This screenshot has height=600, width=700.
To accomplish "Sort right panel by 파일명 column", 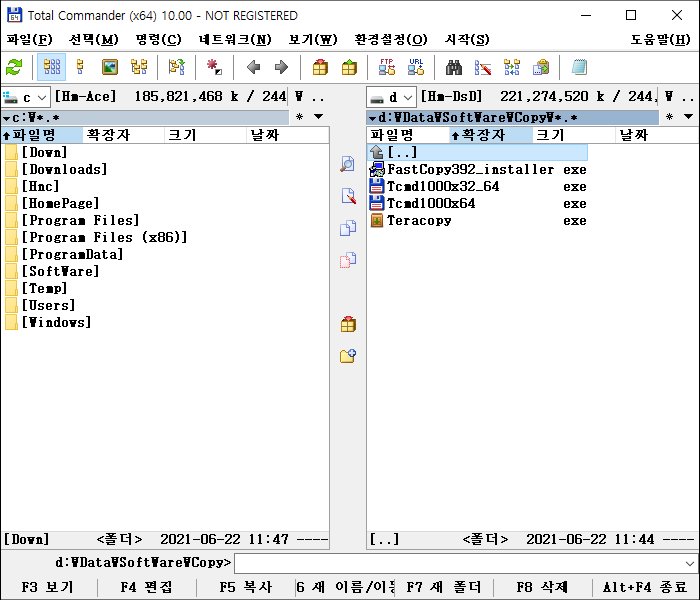I will coord(408,135).
